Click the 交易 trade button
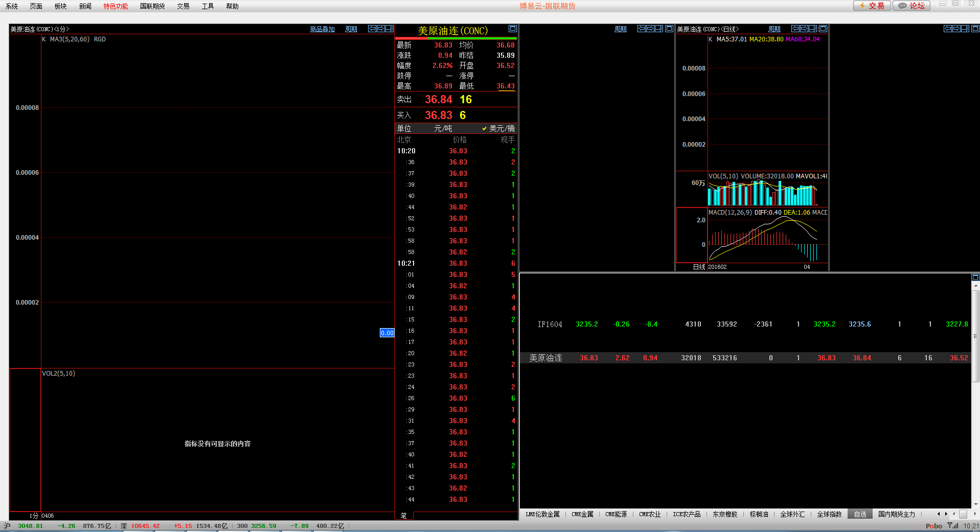The width and height of the screenshot is (980, 532). tap(872, 6)
